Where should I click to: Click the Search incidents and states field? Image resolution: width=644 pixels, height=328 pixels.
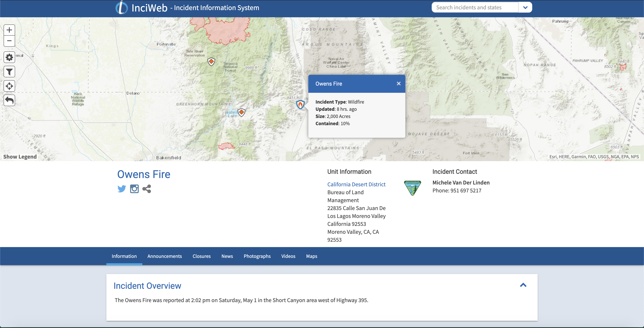click(x=475, y=8)
